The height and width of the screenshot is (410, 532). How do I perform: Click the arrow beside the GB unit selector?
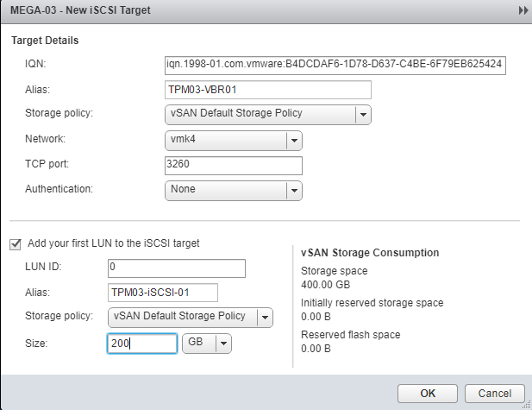223,344
